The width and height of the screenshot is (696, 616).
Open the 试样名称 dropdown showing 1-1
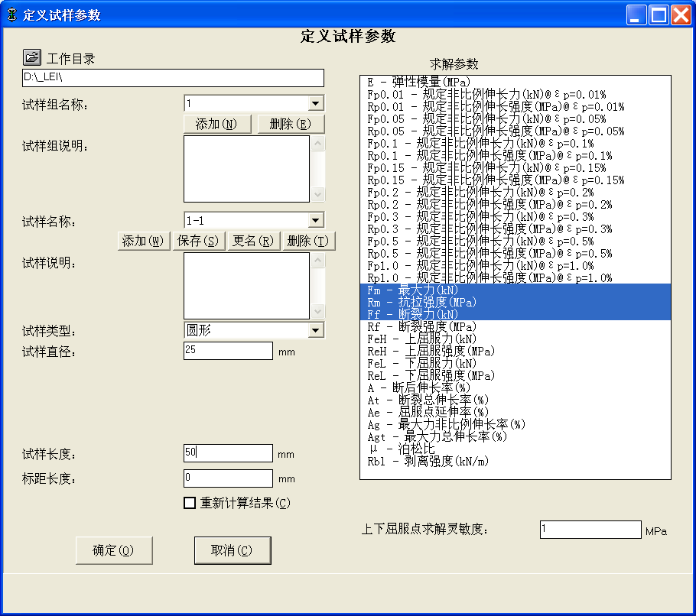(316, 220)
